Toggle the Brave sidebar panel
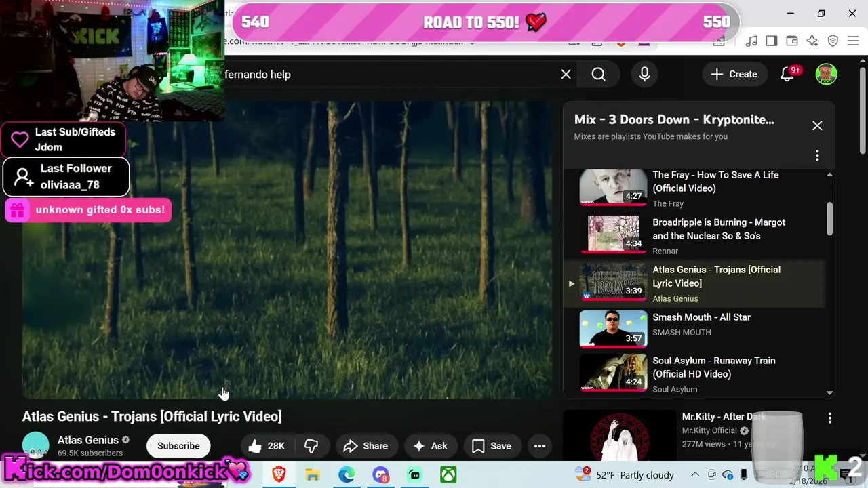This screenshot has width=868, height=488. pos(772,41)
